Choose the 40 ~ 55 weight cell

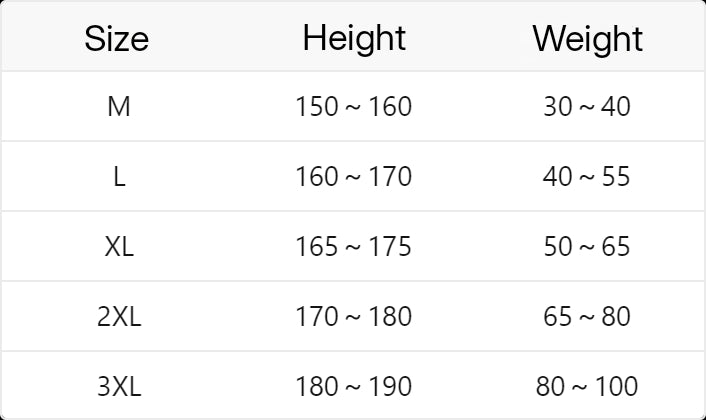click(587, 177)
